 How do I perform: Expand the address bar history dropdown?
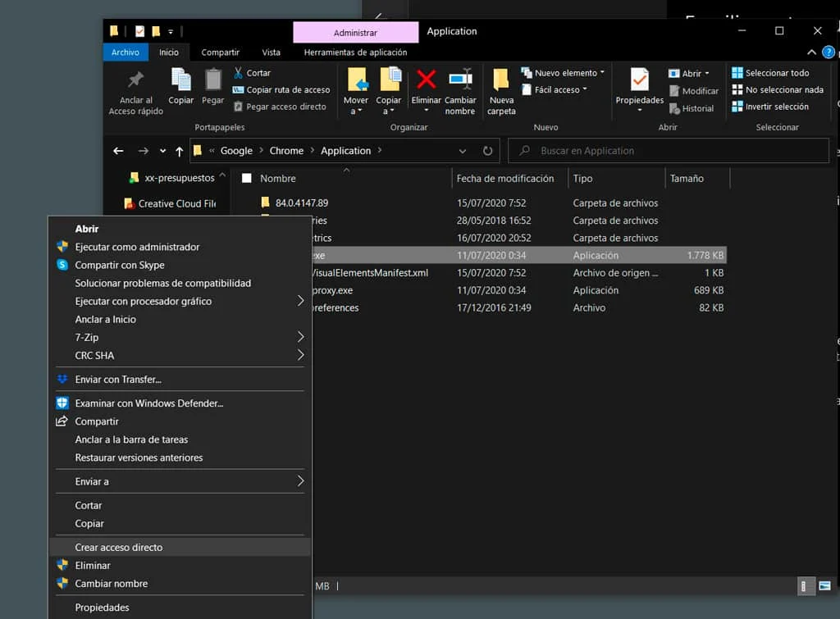point(463,151)
